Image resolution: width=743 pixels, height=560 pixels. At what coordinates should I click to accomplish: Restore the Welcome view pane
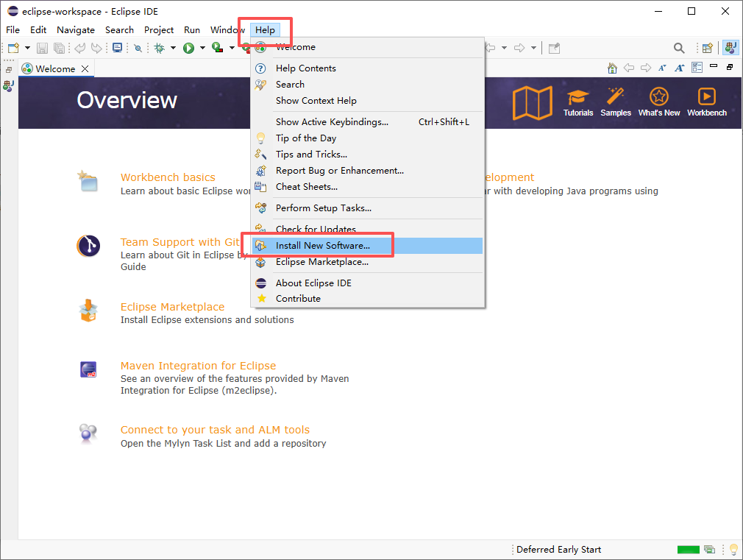click(730, 68)
